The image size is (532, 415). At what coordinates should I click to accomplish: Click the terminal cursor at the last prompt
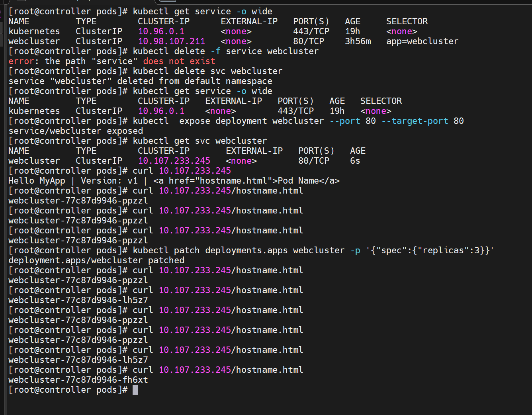(135, 390)
